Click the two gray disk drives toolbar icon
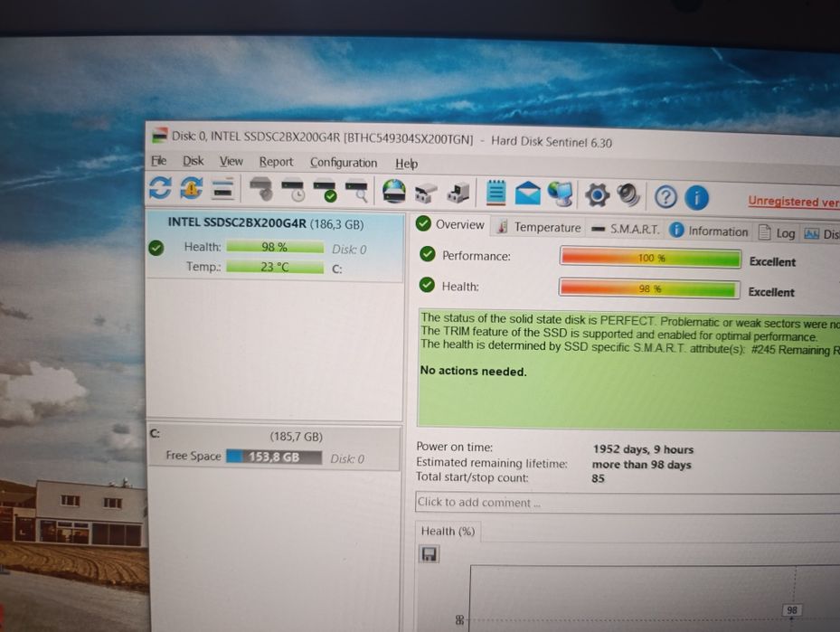840x632 pixels. tap(427, 193)
